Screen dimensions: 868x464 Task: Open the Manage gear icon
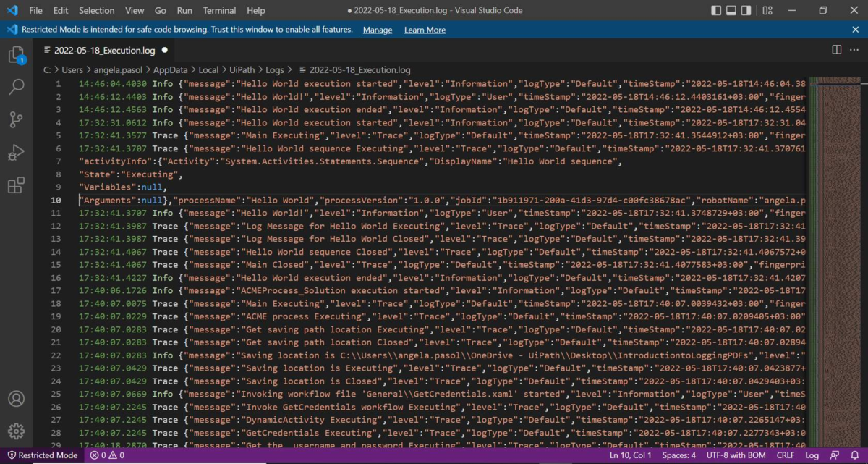tap(16, 431)
